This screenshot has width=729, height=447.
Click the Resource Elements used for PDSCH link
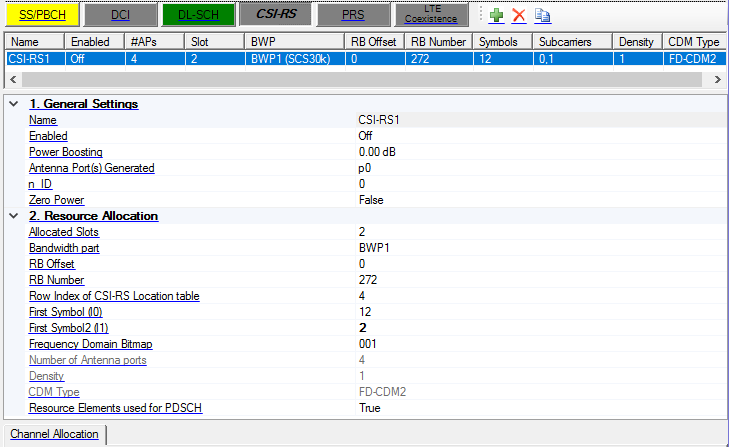click(115, 408)
